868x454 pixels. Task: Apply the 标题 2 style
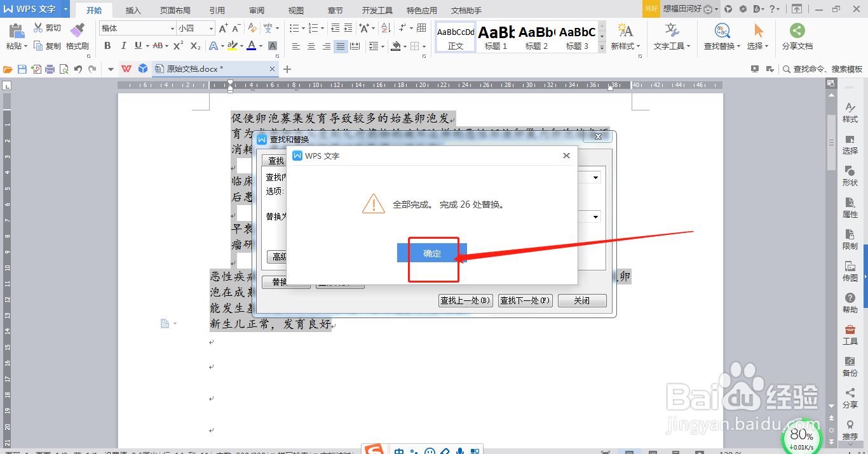coord(537,37)
